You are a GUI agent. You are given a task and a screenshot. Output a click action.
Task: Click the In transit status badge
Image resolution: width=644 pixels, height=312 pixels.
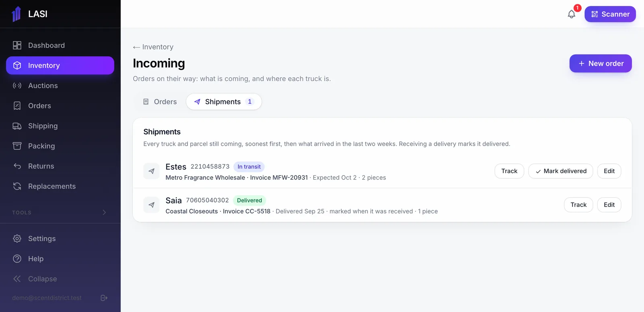coord(249,167)
